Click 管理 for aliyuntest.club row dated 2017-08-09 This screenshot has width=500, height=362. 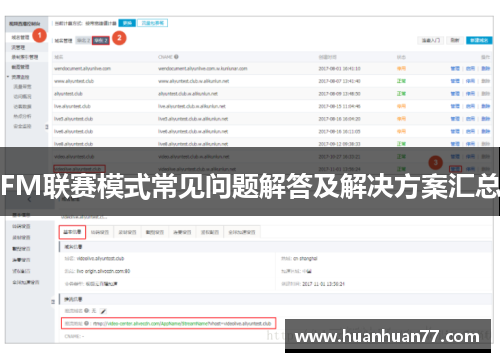pyautogui.click(x=455, y=94)
